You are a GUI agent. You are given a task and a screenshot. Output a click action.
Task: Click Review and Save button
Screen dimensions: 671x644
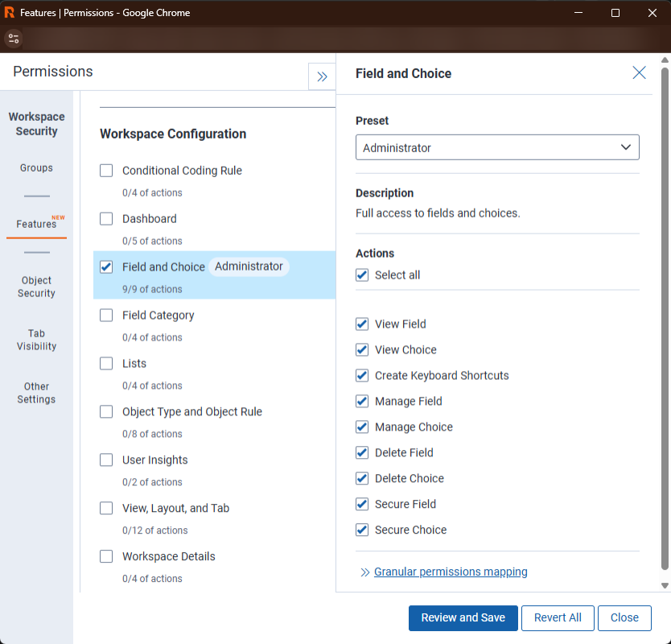click(463, 618)
